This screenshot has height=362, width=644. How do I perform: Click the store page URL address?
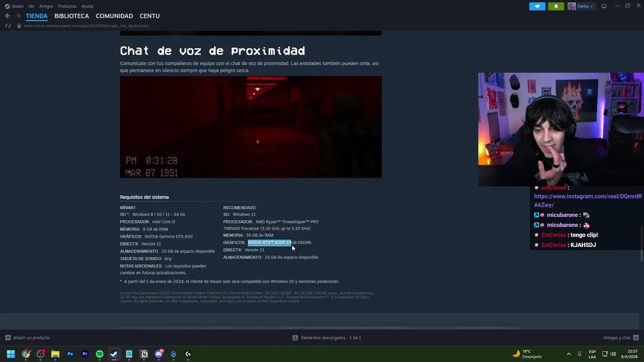(x=86, y=26)
